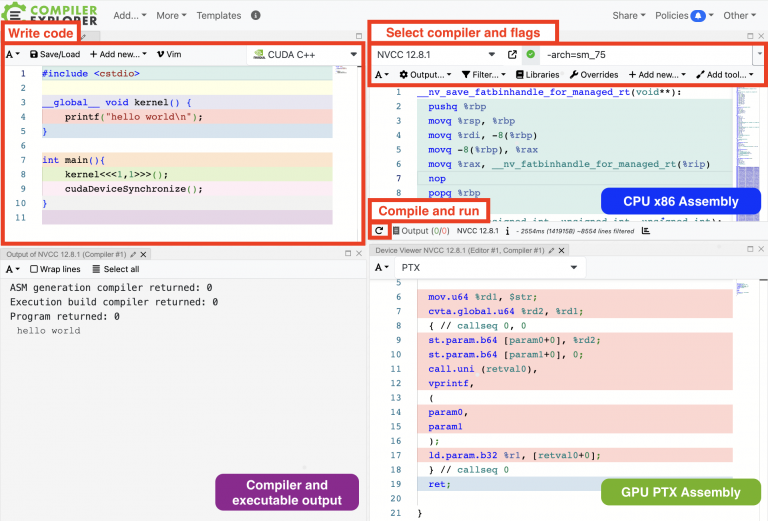Click the compiler info 'i' icon
This screenshot has width=768, height=521.
pyautogui.click(x=507, y=231)
